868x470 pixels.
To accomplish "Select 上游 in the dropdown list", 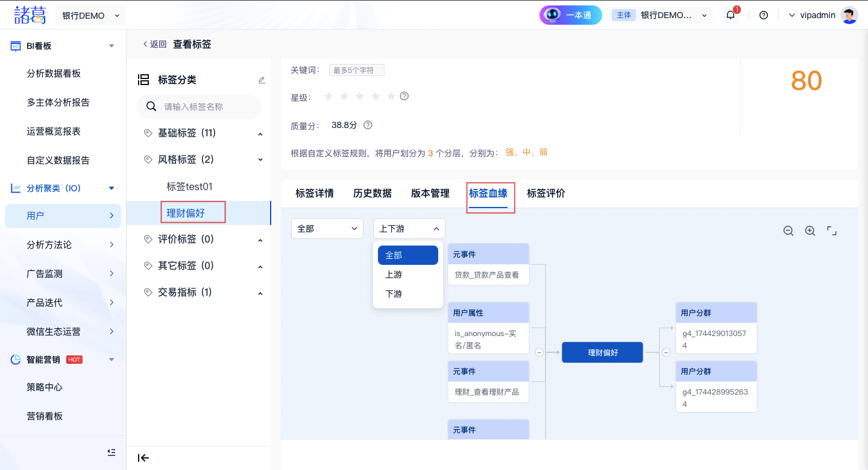I will [x=394, y=275].
